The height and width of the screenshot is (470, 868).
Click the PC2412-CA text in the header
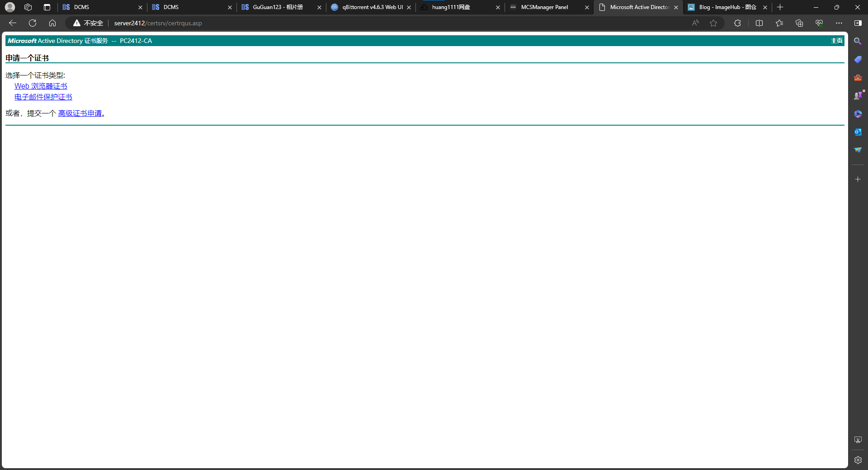pyautogui.click(x=136, y=41)
